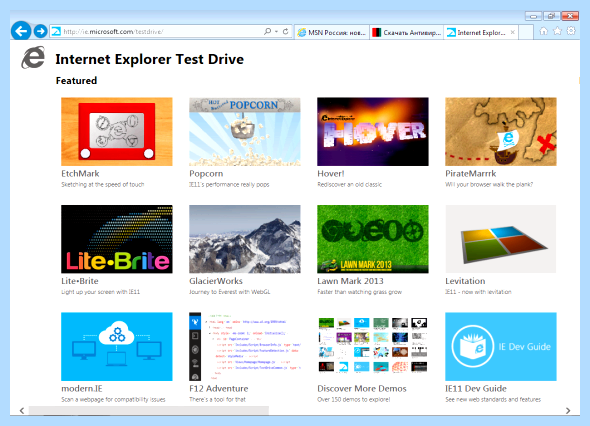This screenshot has height=426, width=590.
Task: Click 'Internet Explorer Test Drive' heading
Action: pyautogui.click(x=150, y=59)
